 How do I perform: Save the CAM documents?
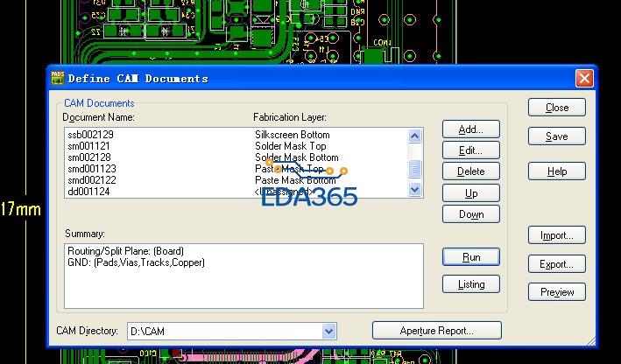tap(557, 136)
